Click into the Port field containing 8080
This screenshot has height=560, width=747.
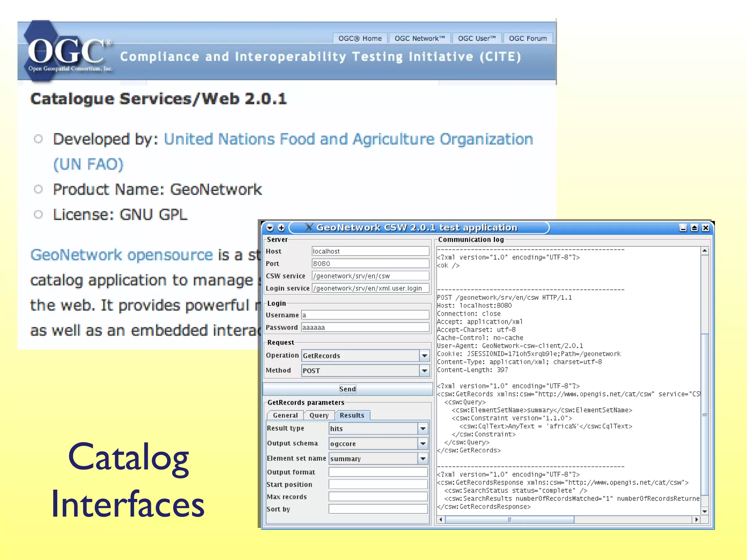point(371,264)
